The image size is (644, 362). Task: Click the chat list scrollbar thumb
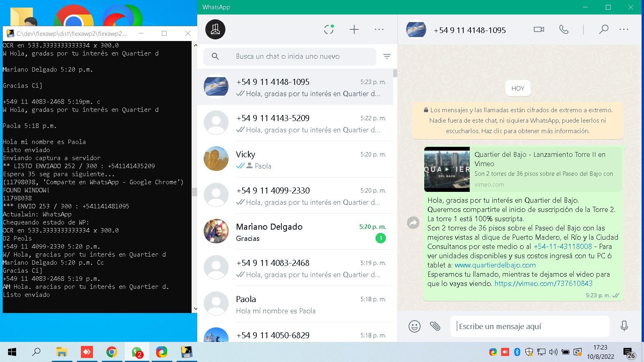click(x=395, y=73)
